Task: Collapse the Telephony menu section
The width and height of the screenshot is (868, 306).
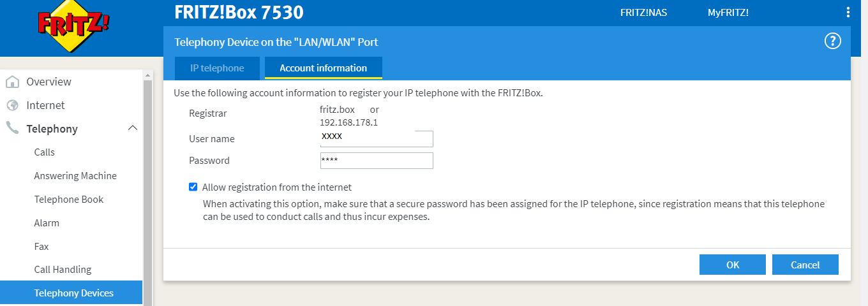Action: (x=133, y=128)
